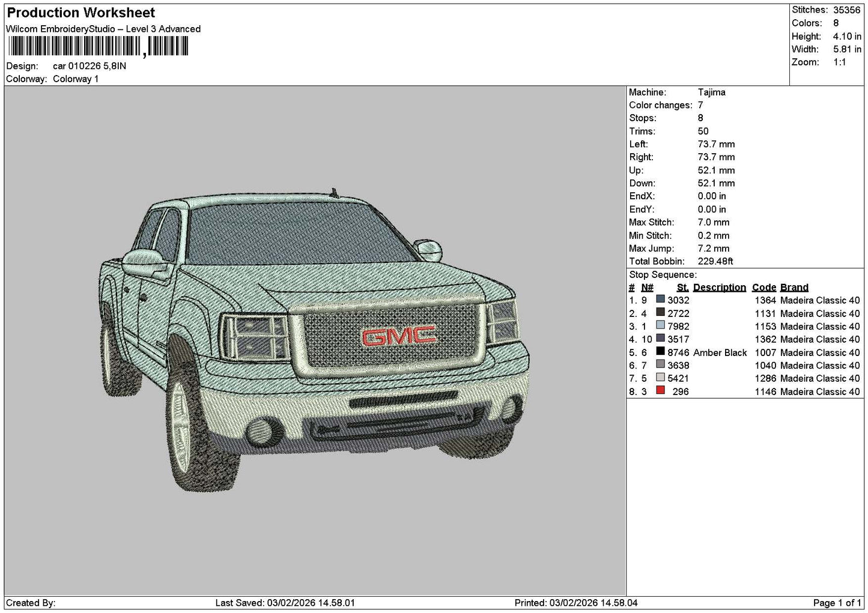Click the red GMC logo on grille
This screenshot has width=868, height=613.
click(399, 336)
